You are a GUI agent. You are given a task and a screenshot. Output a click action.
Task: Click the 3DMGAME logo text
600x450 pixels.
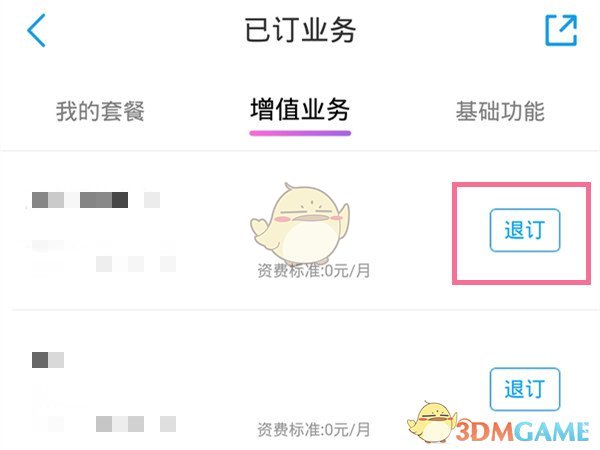[523, 432]
